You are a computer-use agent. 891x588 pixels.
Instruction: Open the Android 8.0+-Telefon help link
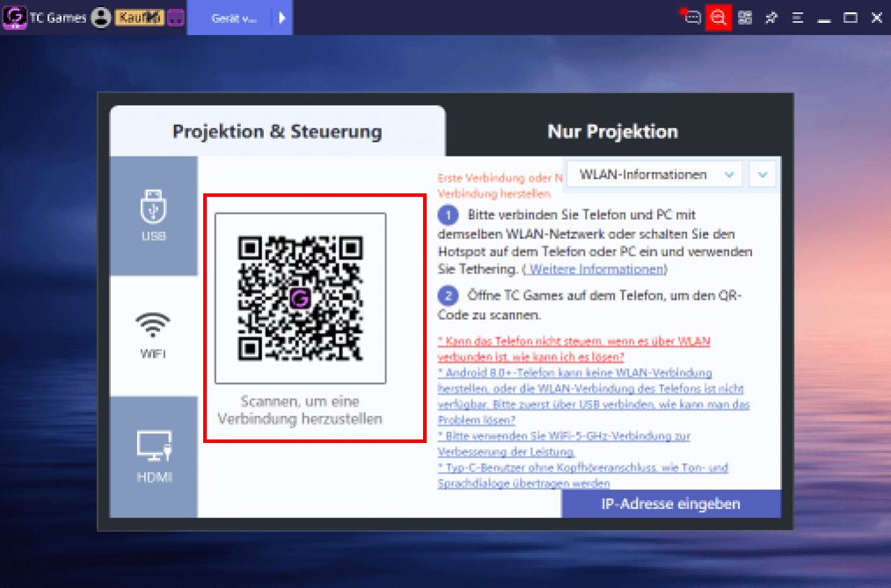pos(594,396)
